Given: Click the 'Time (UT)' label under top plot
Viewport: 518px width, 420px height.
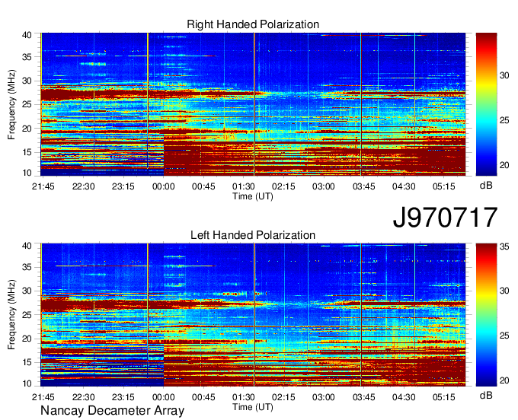Looking at the screenshot, I should [x=253, y=196].
